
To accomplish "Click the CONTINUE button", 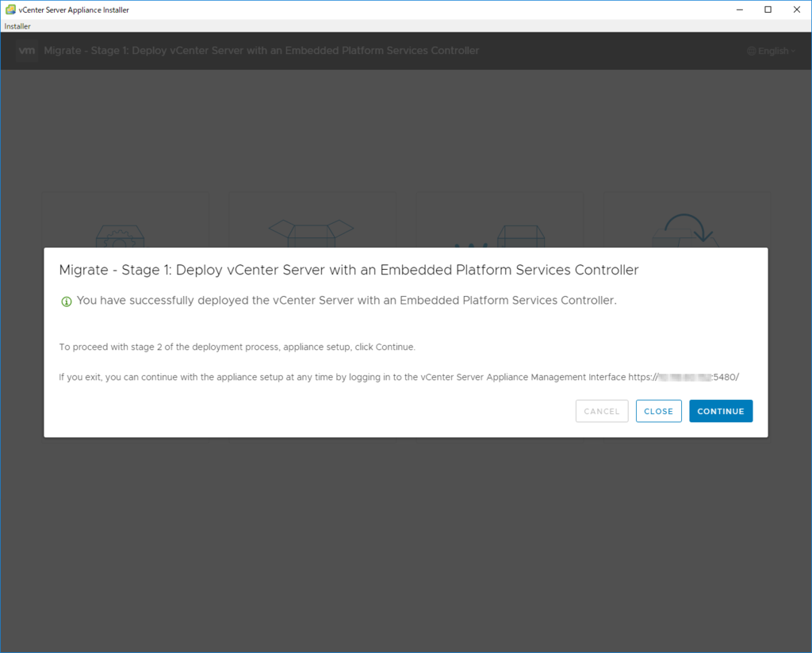I will 720,411.
